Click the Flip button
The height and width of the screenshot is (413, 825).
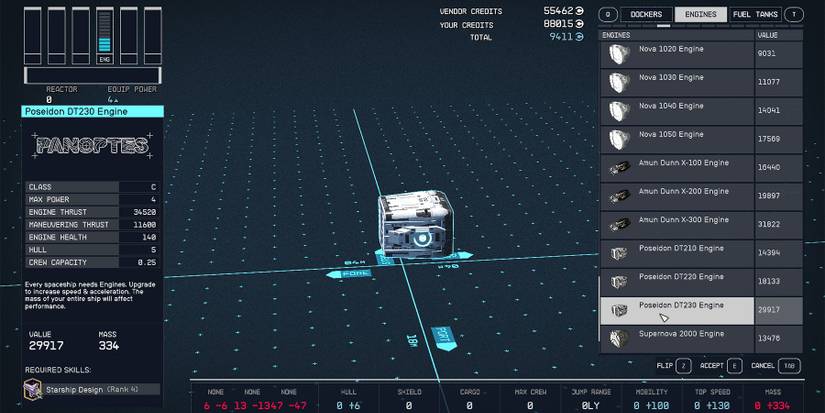672,366
